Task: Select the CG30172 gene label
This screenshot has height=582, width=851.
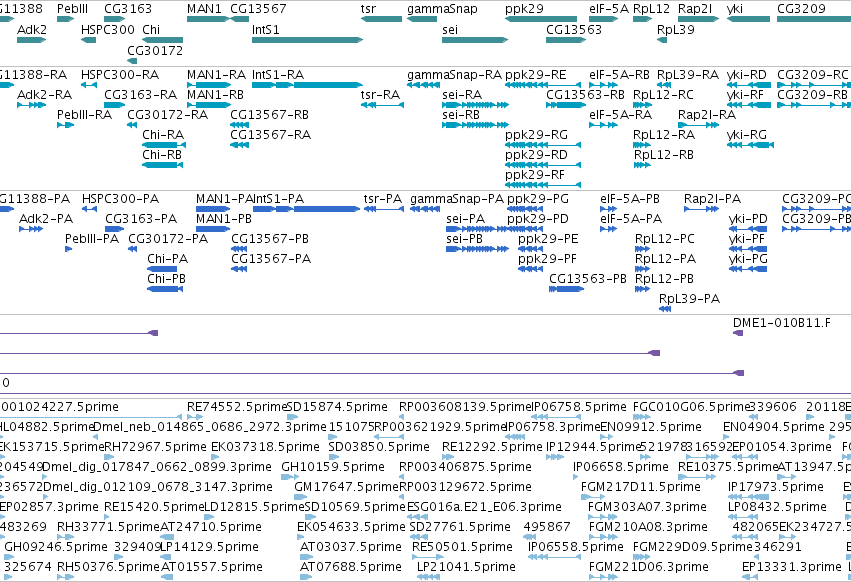Action: click(x=155, y=50)
